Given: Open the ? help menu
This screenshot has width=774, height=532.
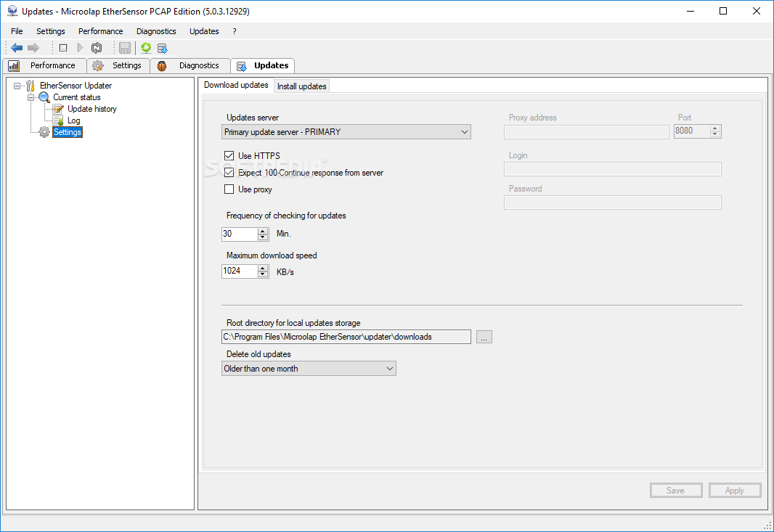Looking at the screenshot, I should [235, 31].
